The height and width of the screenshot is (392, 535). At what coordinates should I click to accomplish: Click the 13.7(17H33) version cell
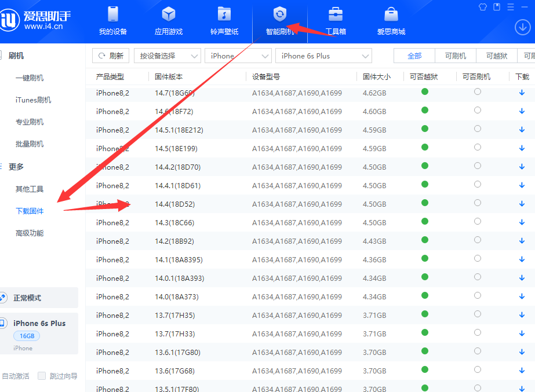(x=174, y=334)
